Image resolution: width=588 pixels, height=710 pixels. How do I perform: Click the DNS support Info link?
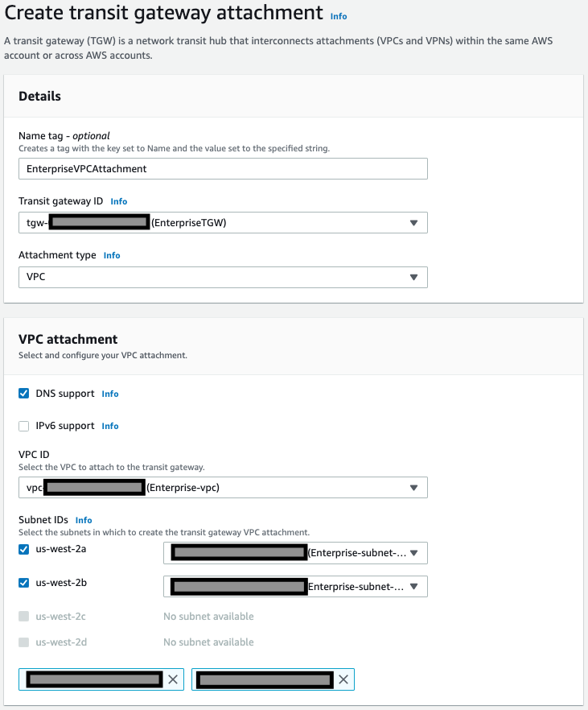(x=109, y=394)
